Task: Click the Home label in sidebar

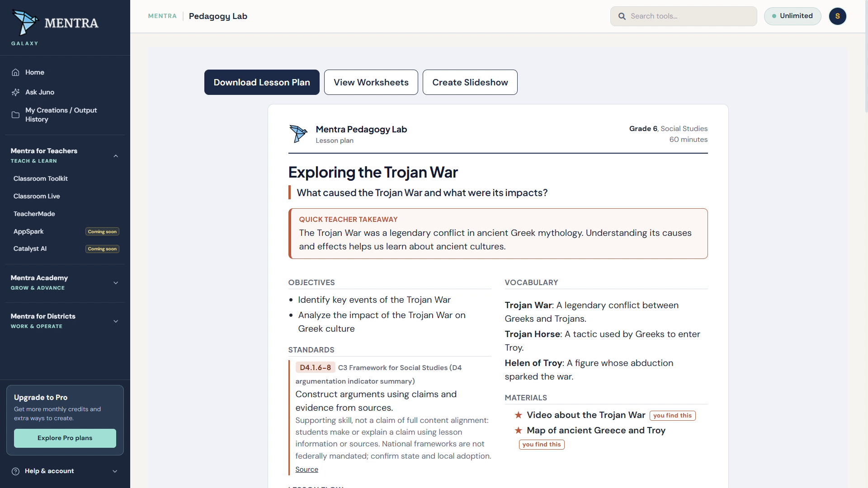Action: coord(35,72)
